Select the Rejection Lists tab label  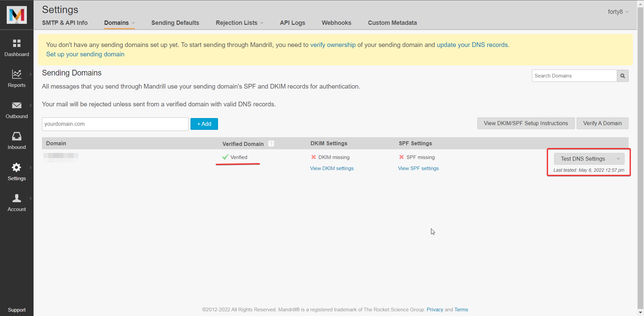pos(236,23)
